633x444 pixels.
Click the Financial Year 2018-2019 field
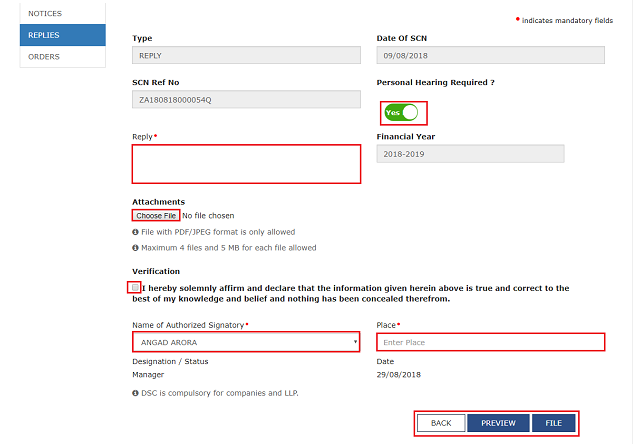click(470, 154)
